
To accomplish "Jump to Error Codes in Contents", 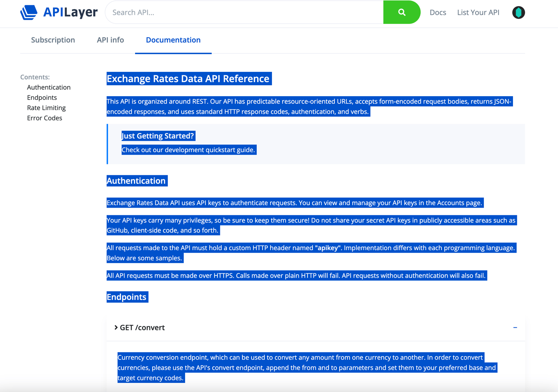I will 44,118.
